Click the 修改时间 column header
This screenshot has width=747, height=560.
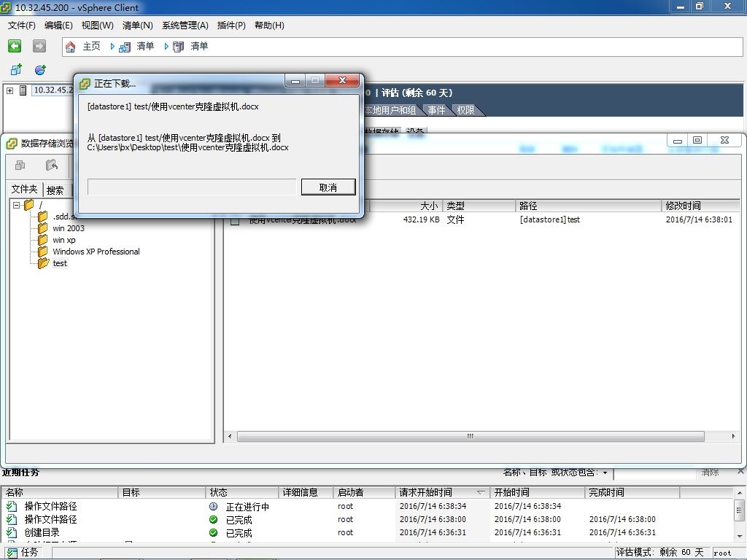700,206
